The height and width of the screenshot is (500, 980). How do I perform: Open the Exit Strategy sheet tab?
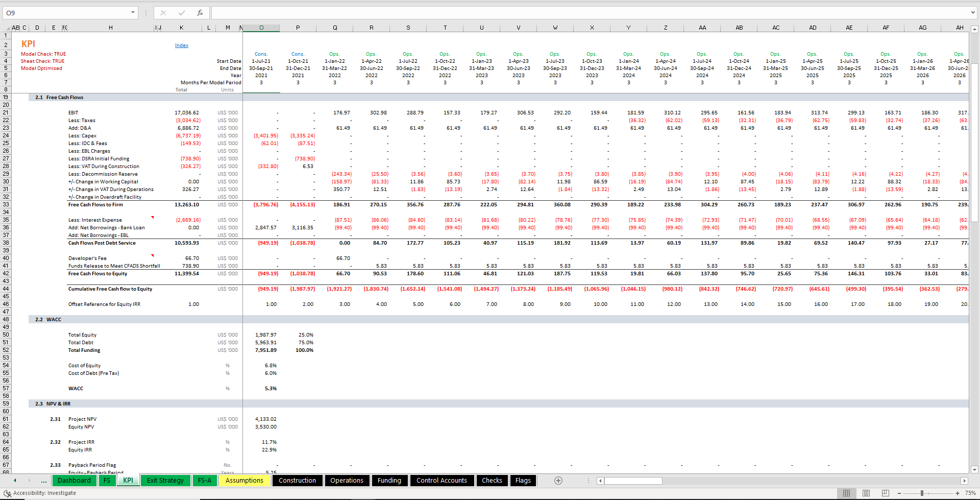pyautogui.click(x=165, y=481)
